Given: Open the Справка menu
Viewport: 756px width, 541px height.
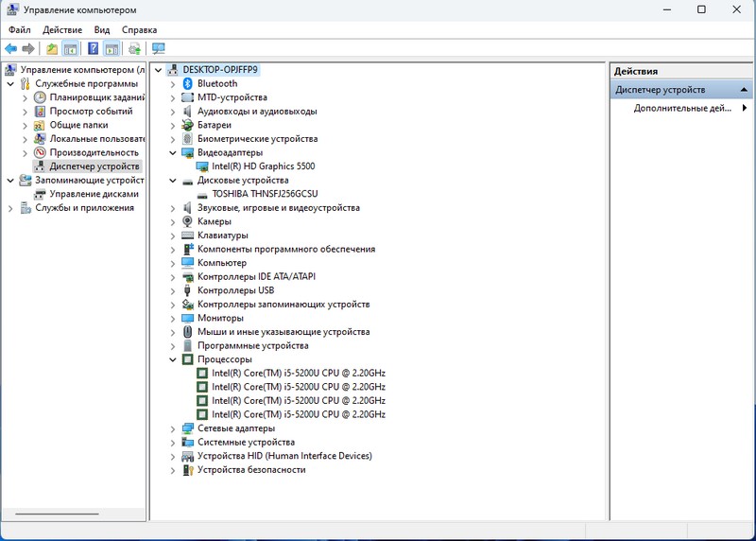Looking at the screenshot, I should point(139,30).
